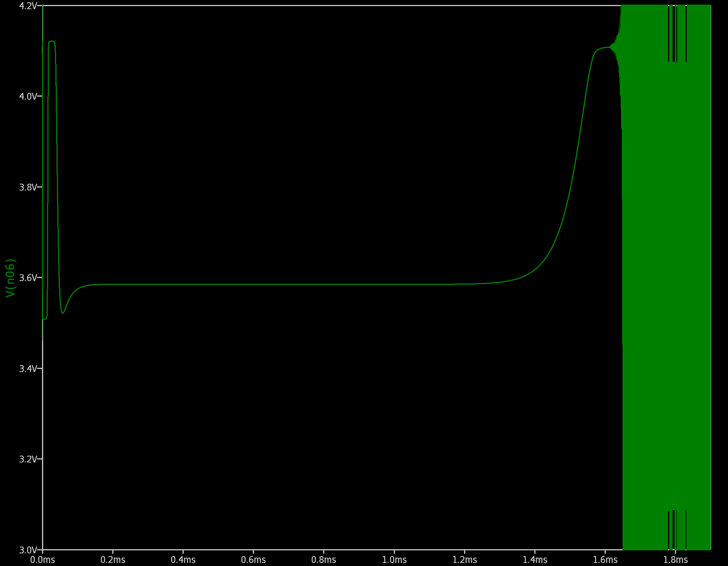Click the 3.4V axis label
Viewport: 728px width, 566px height.
[x=28, y=369]
